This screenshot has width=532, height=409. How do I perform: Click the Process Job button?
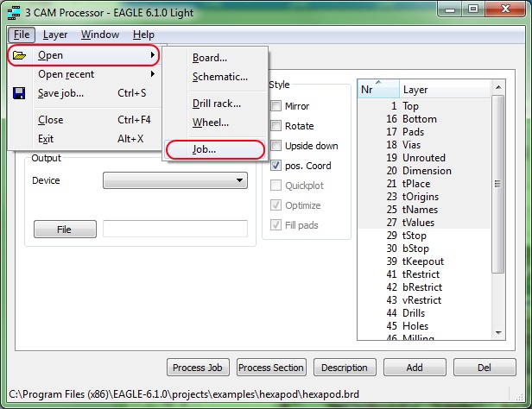(198, 368)
